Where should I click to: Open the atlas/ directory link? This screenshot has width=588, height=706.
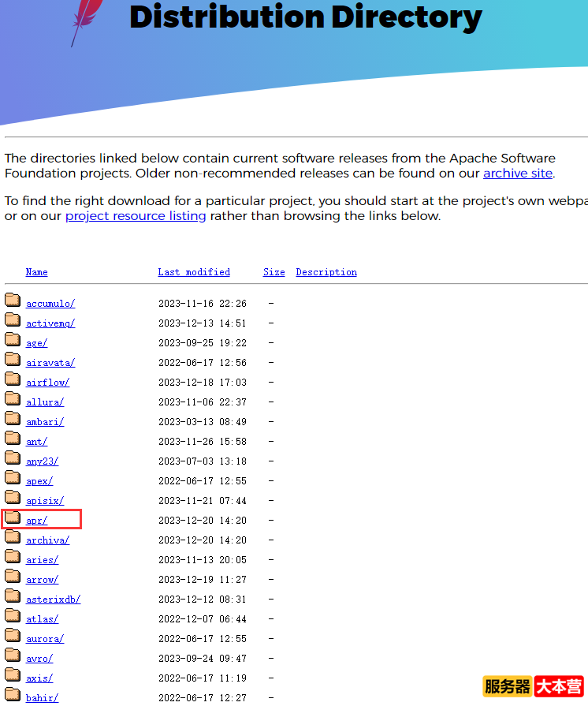click(43, 619)
